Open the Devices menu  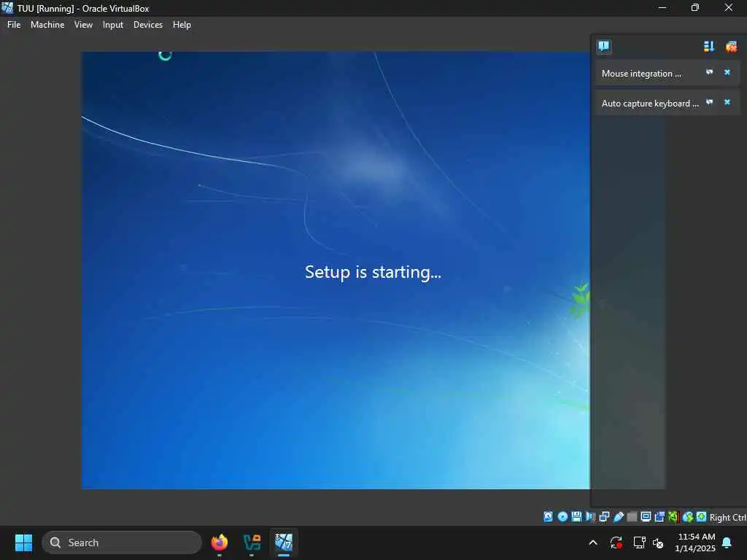147,25
